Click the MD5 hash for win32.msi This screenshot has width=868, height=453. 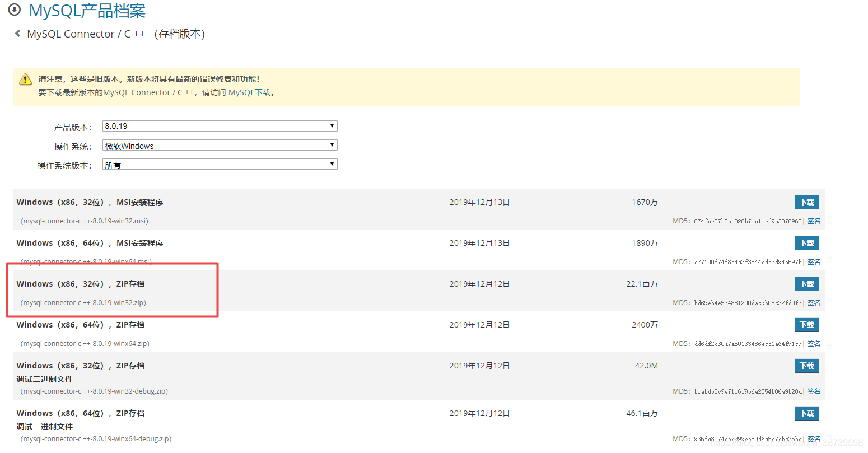coord(748,221)
